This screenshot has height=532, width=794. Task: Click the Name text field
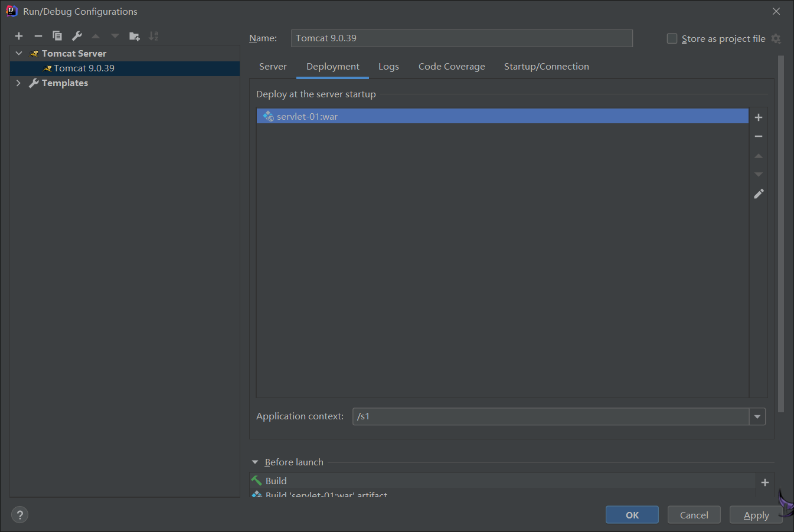(462, 38)
